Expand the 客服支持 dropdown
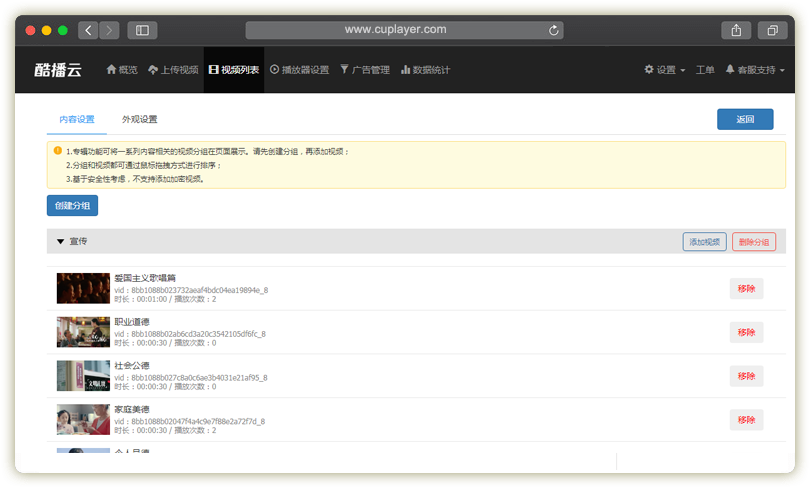 click(755, 70)
